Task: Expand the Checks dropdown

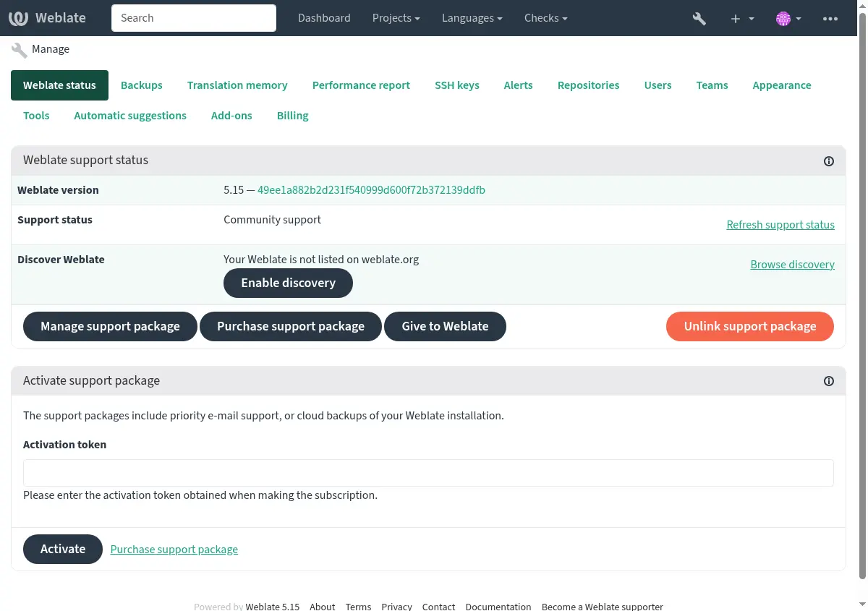Action: click(545, 18)
